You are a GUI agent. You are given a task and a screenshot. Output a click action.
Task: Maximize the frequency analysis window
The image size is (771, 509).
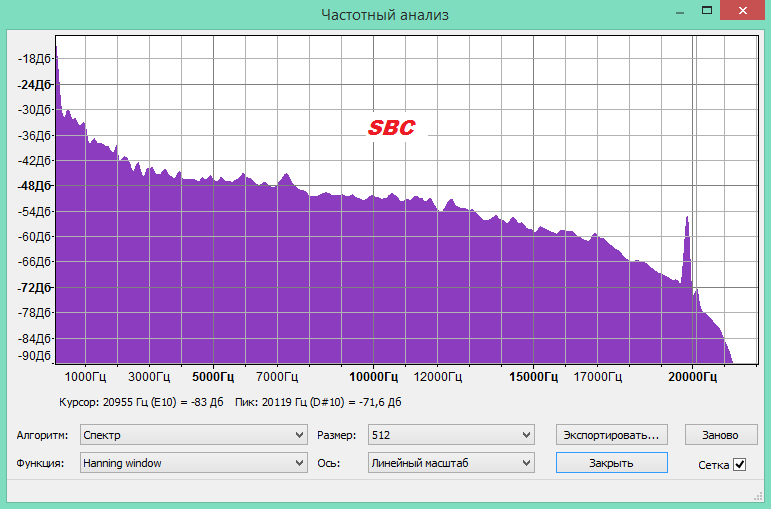(707, 11)
